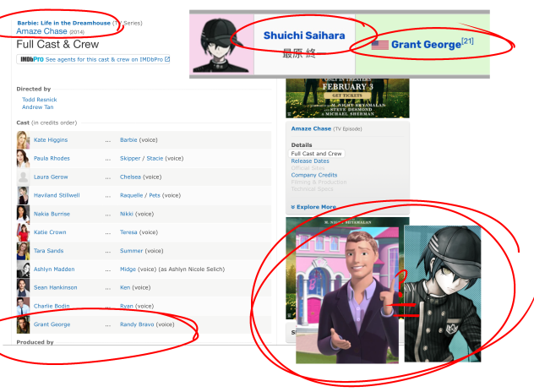Image resolution: width=534 pixels, height=392 pixels.
Task: Click the external link icon after IMDbPro text
Action: pyautogui.click(x=167, y=59)
